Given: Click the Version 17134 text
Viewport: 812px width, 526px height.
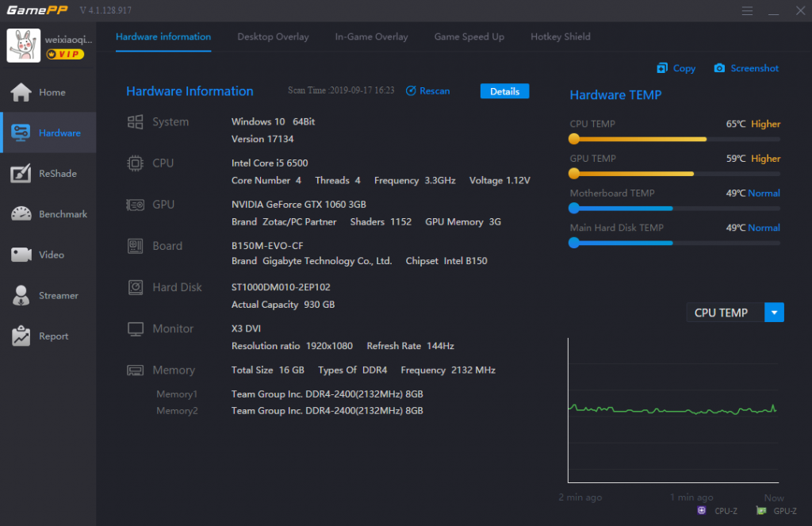Looking at the screenshot, I should (262, 139).
